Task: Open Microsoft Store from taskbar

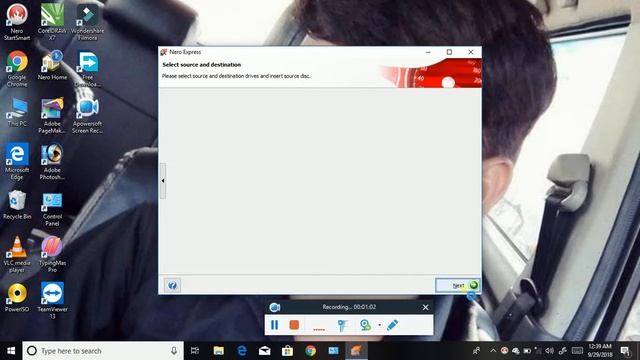Action: click(287, 351)
